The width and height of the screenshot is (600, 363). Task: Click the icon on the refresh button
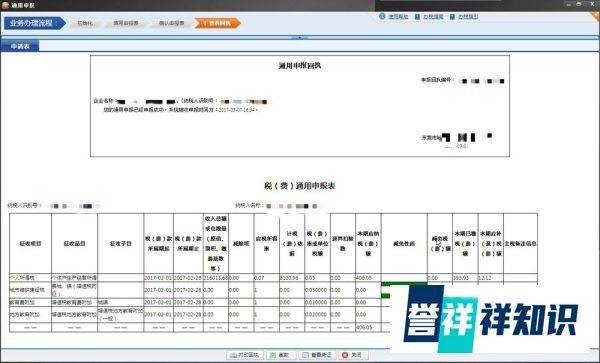click(273, 355)
